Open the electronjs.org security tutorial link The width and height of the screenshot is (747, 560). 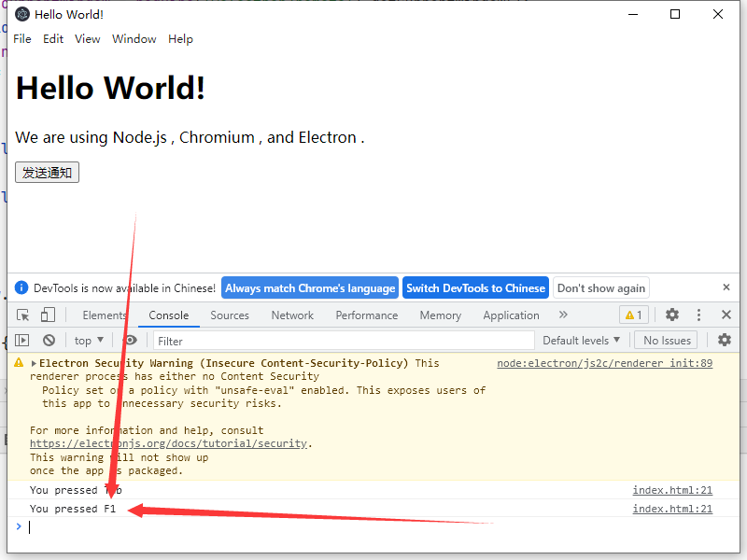pyautogui.click(x=168, y=443)
